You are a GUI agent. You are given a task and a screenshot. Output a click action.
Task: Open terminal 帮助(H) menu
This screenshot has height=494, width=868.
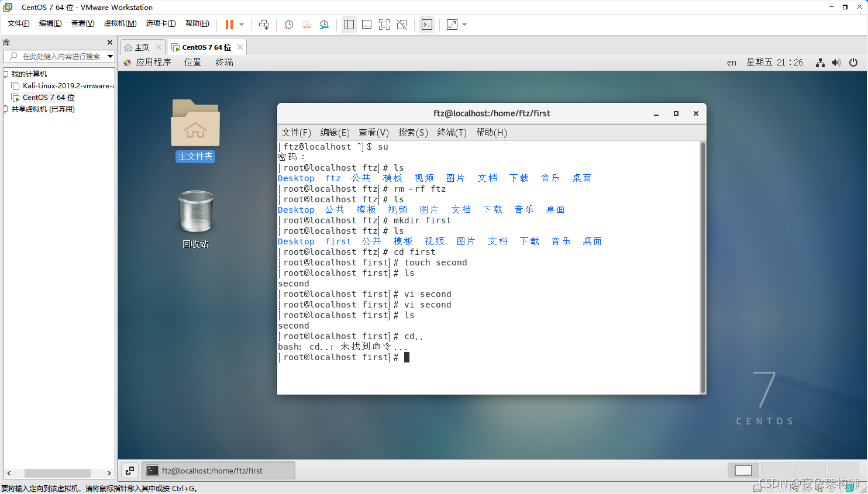pyautogui.click(x=491, y=132)
